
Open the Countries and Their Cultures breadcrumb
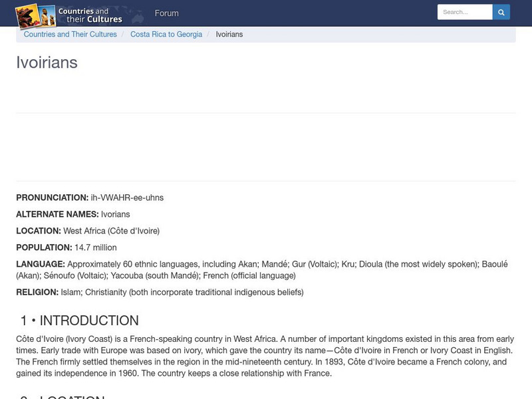[x=70, y=35]
